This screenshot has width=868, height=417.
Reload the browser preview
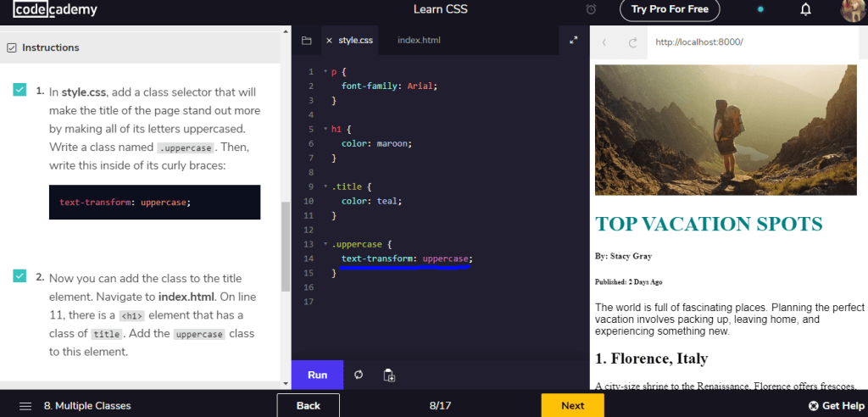pos(632,42)
